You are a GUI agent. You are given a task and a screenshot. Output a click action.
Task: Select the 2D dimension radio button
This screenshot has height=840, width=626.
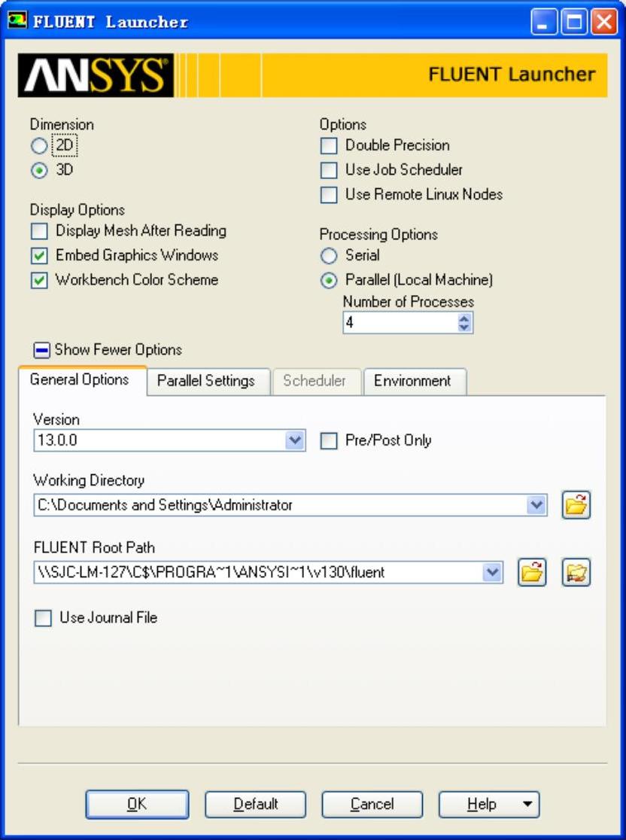tap(39, 146)
